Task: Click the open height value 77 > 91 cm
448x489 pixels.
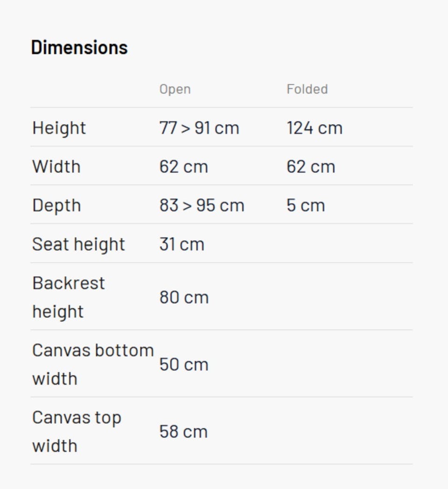Action: click(x=199, y=128)
